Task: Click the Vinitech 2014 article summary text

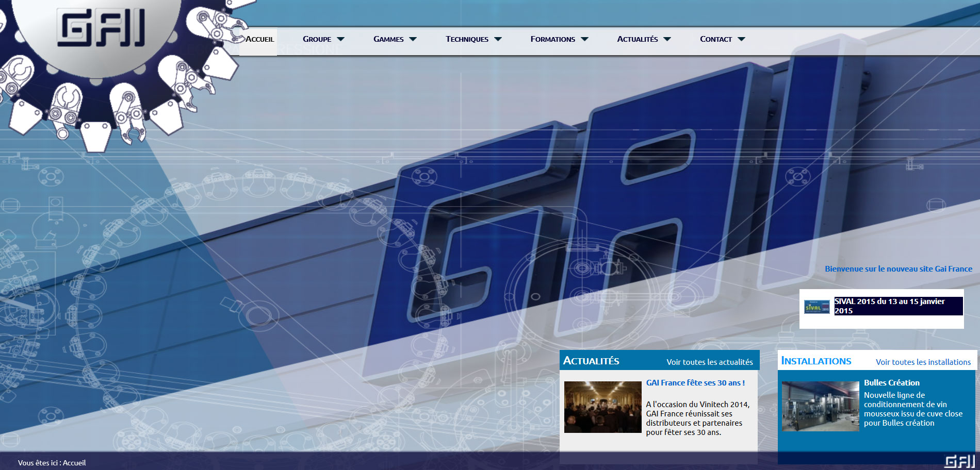Action: (x=698, y=418)
